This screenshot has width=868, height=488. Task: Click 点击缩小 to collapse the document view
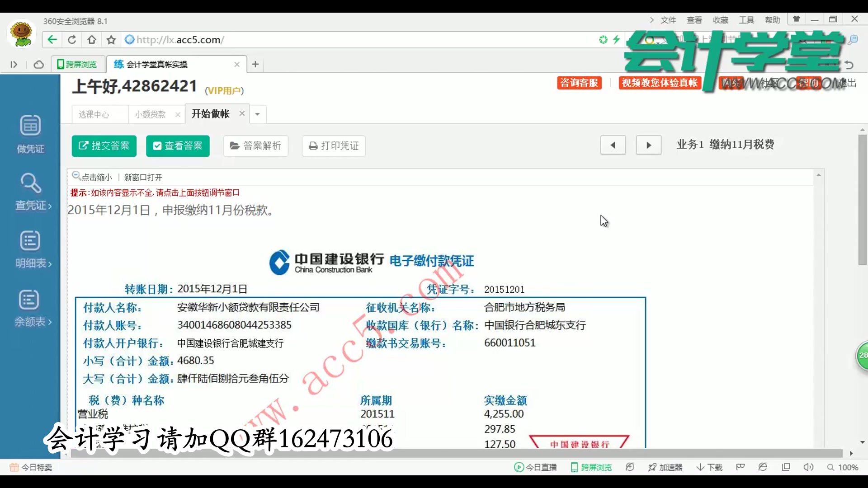pyautogui.click(x=96, y=177)
